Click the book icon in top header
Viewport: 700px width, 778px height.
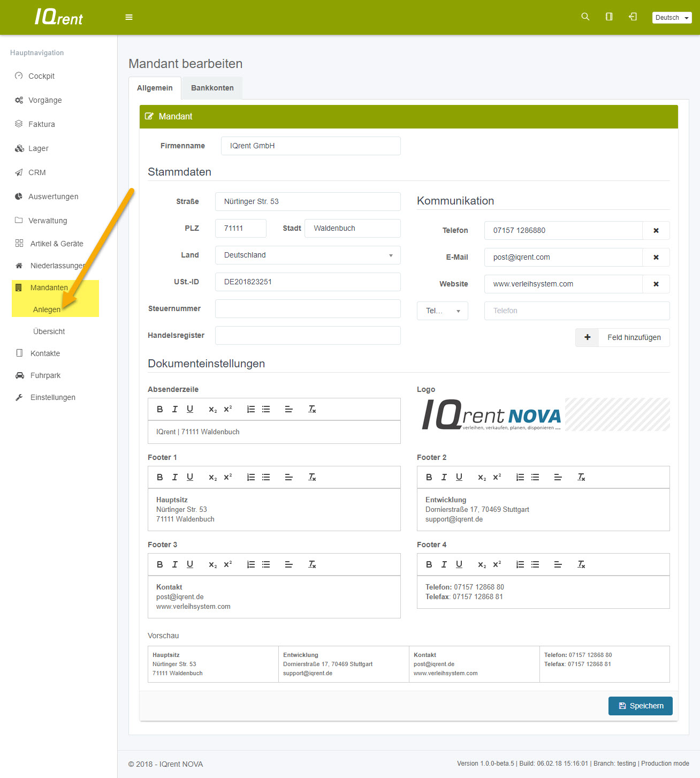coord(609,17)
